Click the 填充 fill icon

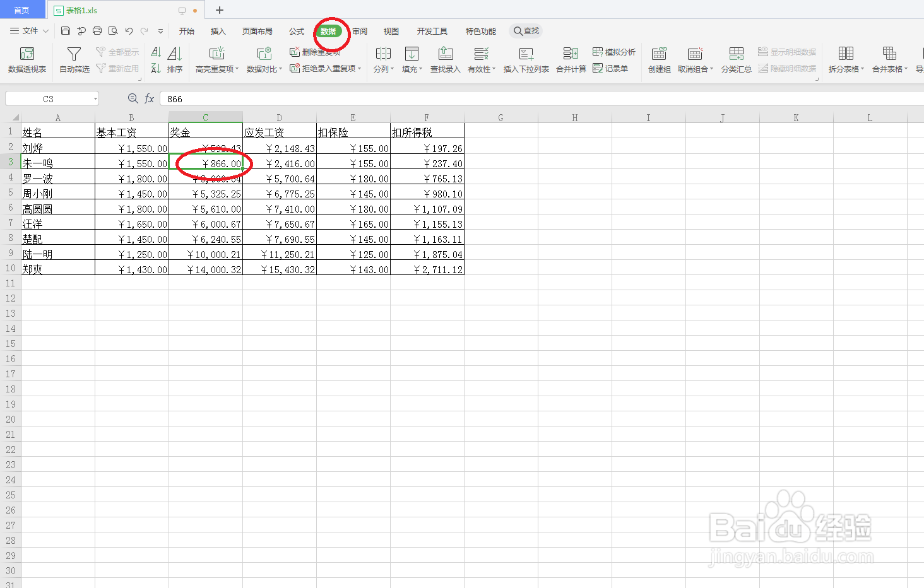click(412, 54)
